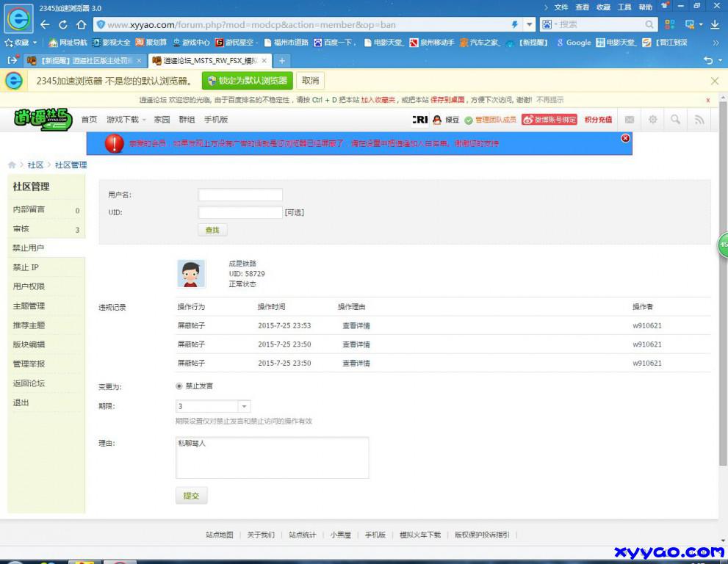
Task: Click the browser back arrow
Action: pyautogui.click(x=46, y=24)
